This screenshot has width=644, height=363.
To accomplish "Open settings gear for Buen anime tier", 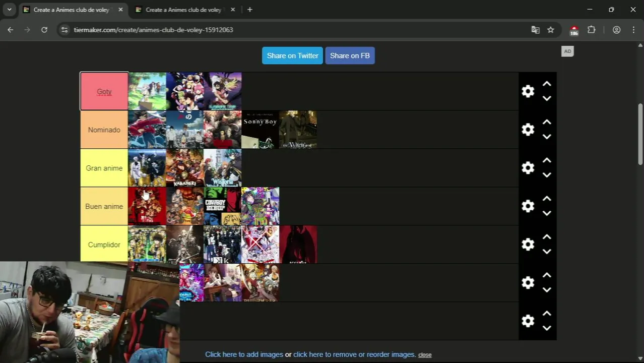I will point(528,206).
